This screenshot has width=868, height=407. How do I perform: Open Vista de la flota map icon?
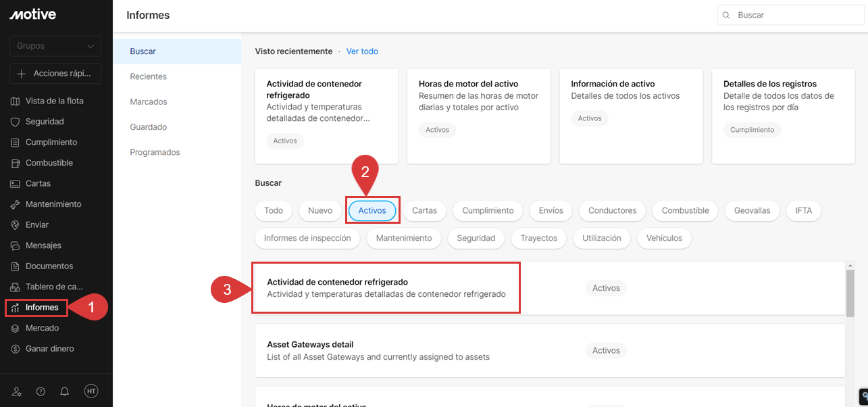click(16, 101)
